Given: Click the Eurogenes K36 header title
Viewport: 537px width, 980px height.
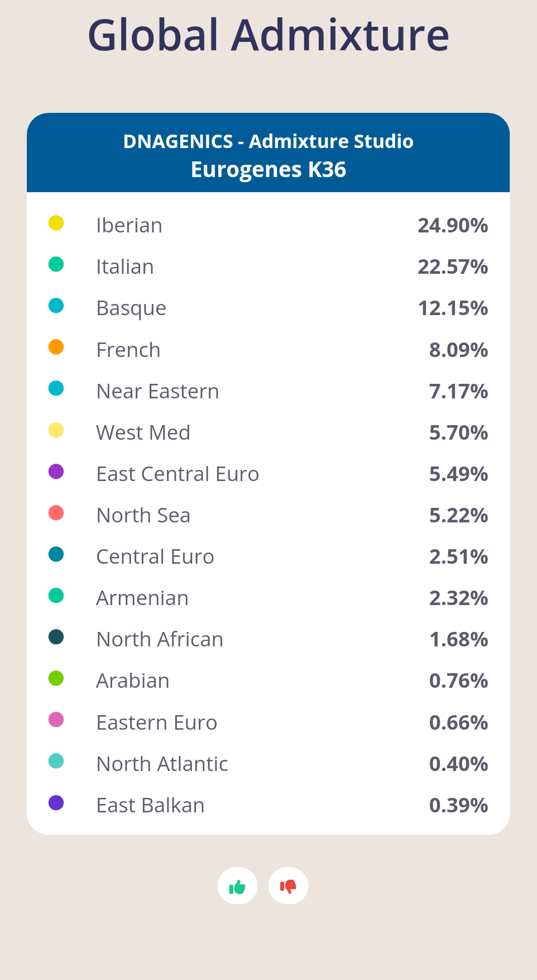Looking at the screenshot, I should 268,170.
